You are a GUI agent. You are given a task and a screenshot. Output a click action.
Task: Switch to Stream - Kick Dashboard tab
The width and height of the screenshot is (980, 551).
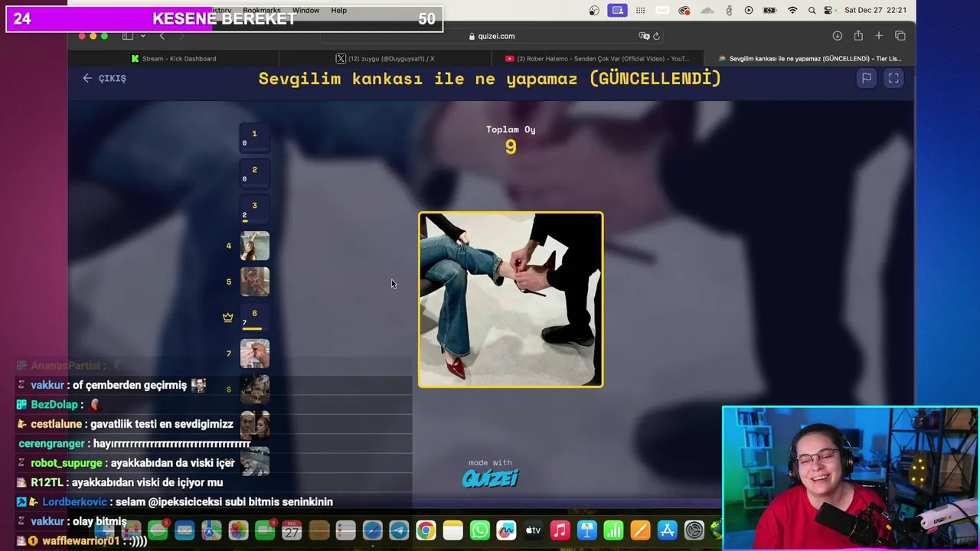click(x=174, y=58)
